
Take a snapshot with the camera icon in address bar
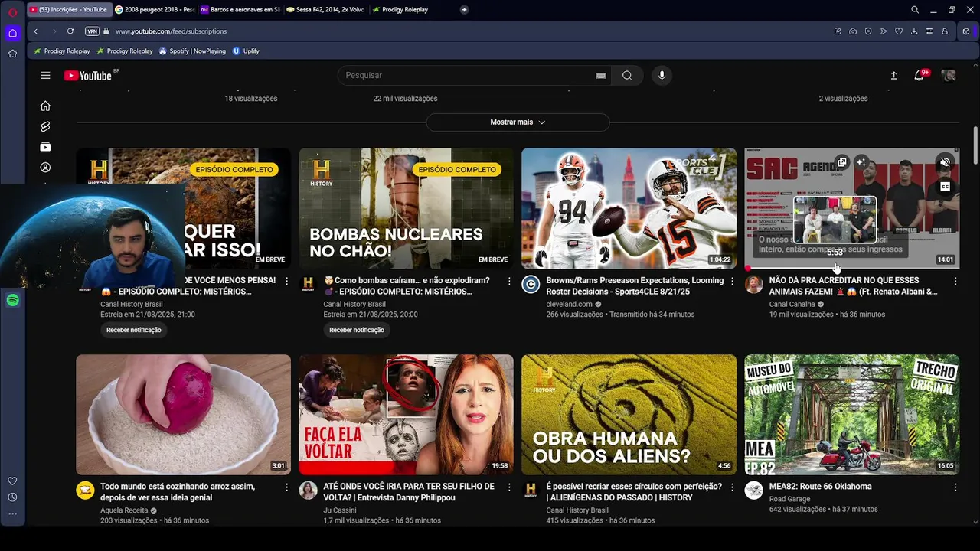[x=853, y=31]
